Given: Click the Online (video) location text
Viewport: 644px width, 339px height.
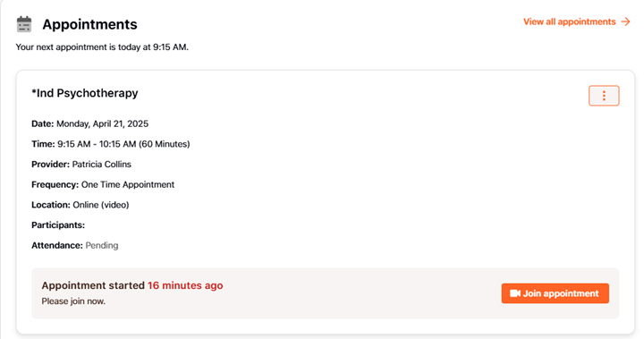Looking at the screenshot, I should 100,205.
